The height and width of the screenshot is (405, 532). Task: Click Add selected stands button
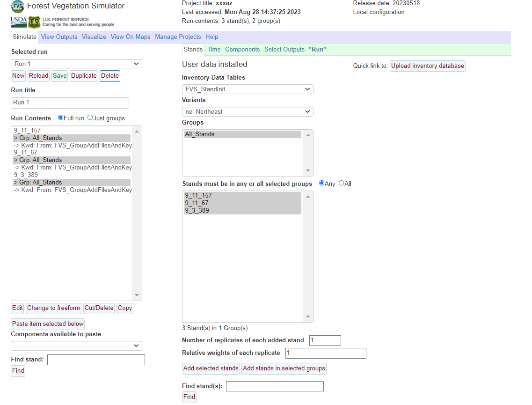pos(211,368)
